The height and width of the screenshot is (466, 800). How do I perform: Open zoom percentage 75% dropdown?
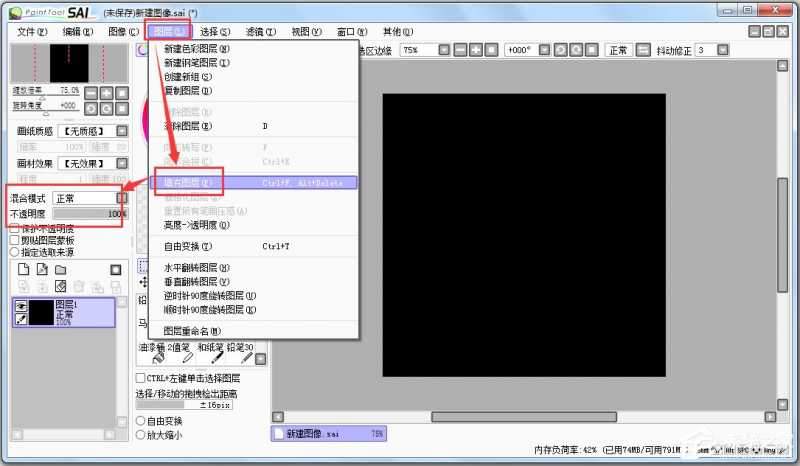[x=444, y=50]
